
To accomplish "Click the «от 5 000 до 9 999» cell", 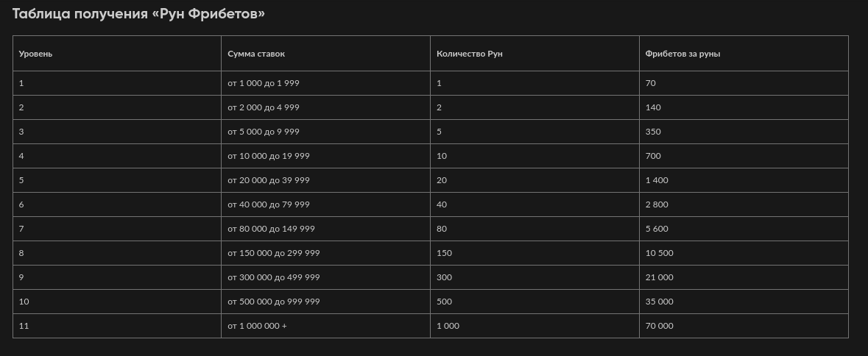I will point(264,132).
